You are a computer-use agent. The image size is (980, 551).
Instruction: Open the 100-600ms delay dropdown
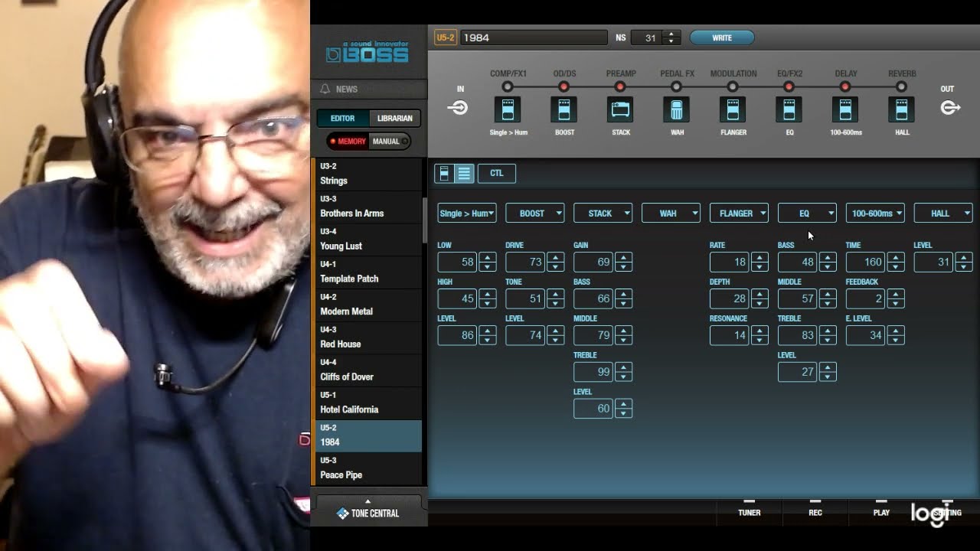(876, 214)
